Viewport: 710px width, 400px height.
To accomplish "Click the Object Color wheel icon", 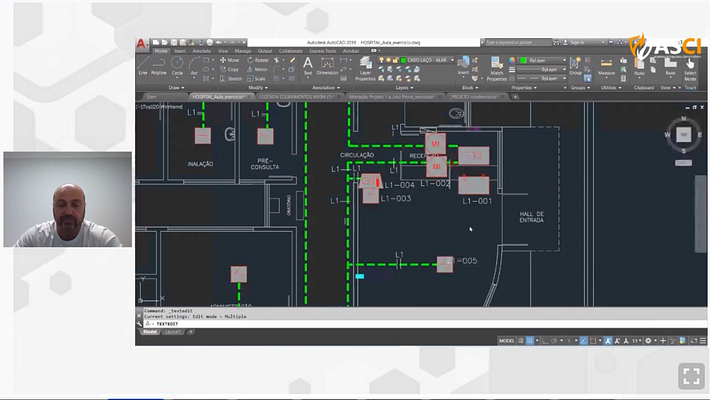I will pyautogui.click(x=512, y=60).
